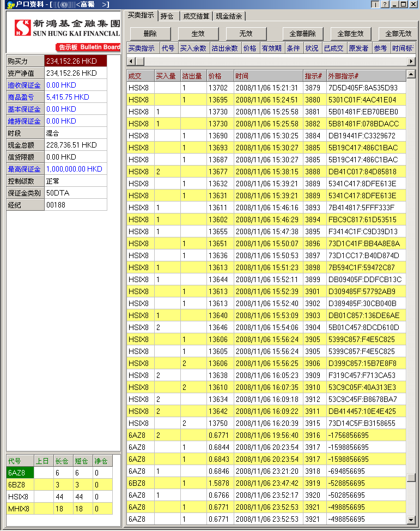
Task: Select the 6AZ8 position row
Action: coord(59,473)
